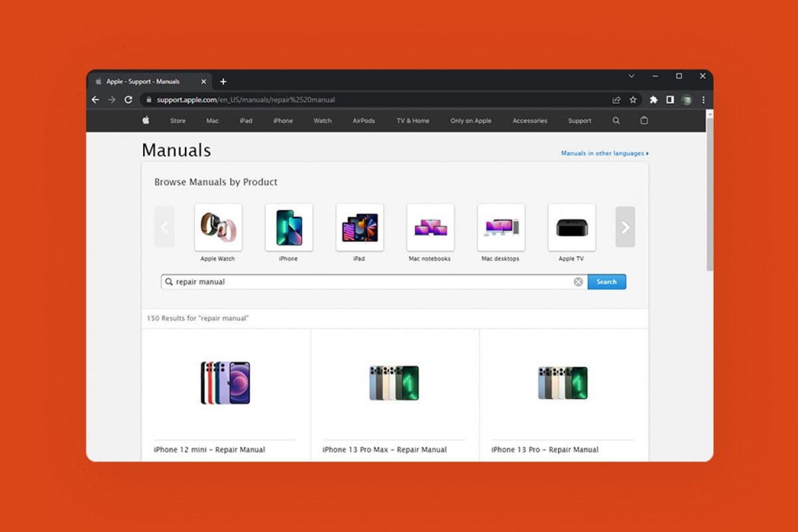Open the browser Extensions puzzle icon
The height and width of the screenshot is (532, 798).
point(653,99)
